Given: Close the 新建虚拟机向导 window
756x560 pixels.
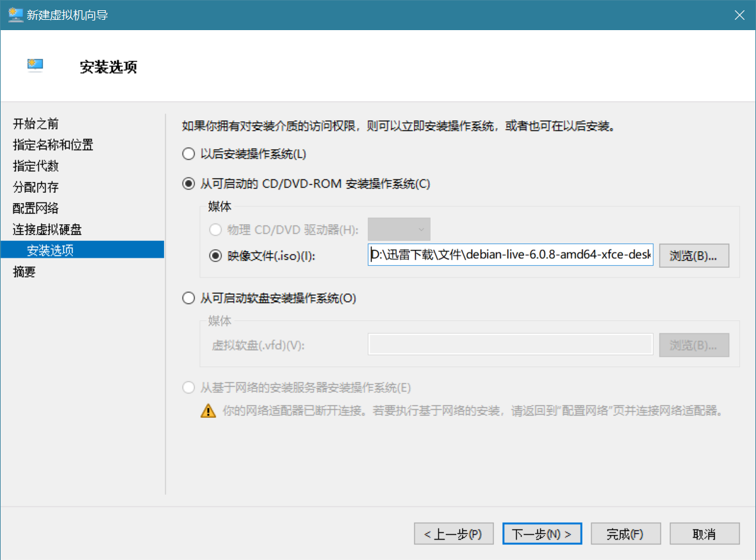Looking at the screenshot, I should pos(739,15).
